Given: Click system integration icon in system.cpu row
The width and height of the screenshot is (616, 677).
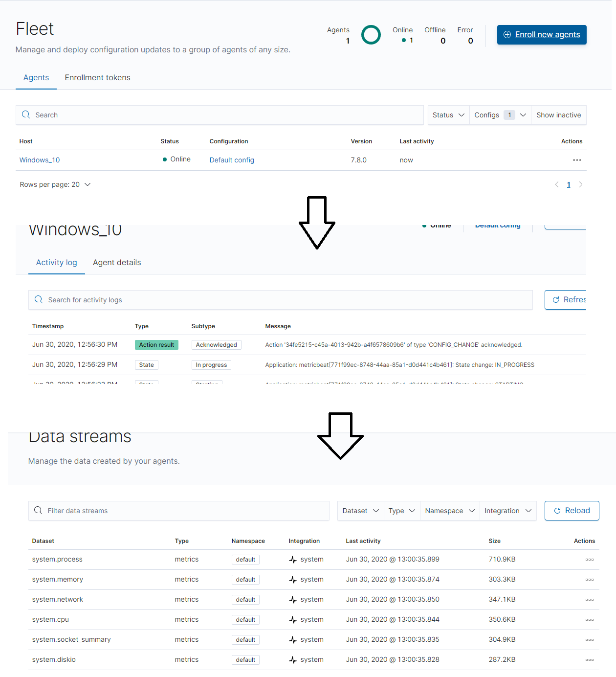Looking at the screenshot, I should [x=293, y=620].
